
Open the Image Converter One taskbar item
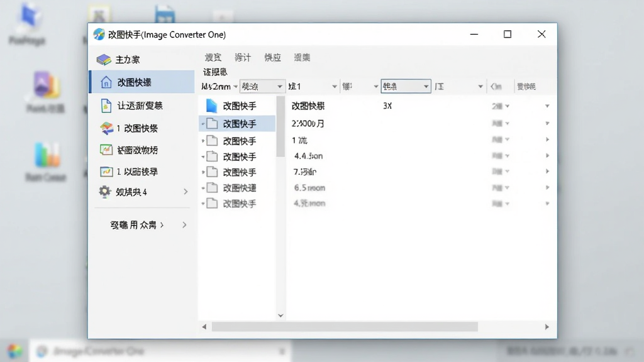pos(160,351)
